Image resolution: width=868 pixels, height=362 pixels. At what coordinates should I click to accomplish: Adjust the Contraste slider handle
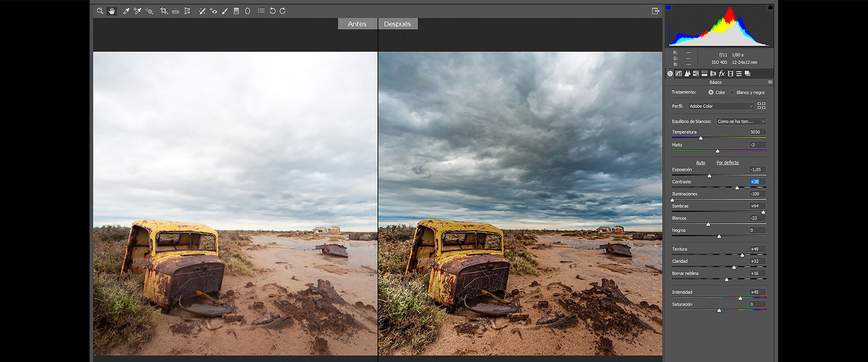click(737, 188)
